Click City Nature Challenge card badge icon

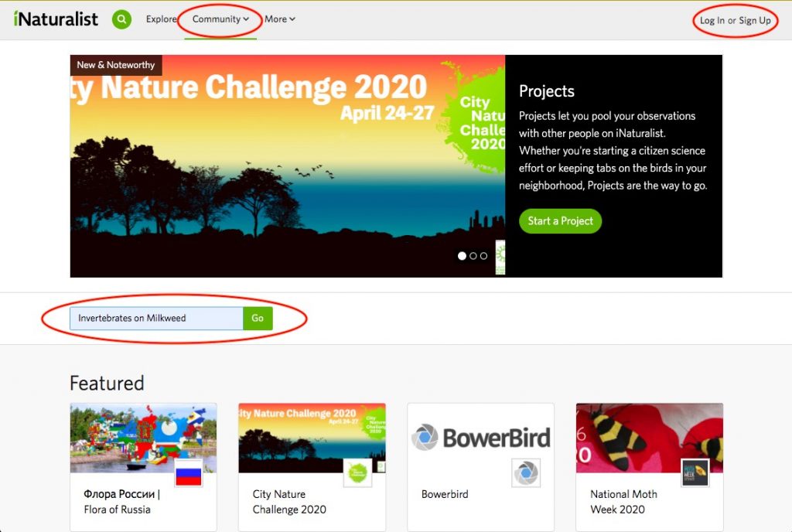357,473
